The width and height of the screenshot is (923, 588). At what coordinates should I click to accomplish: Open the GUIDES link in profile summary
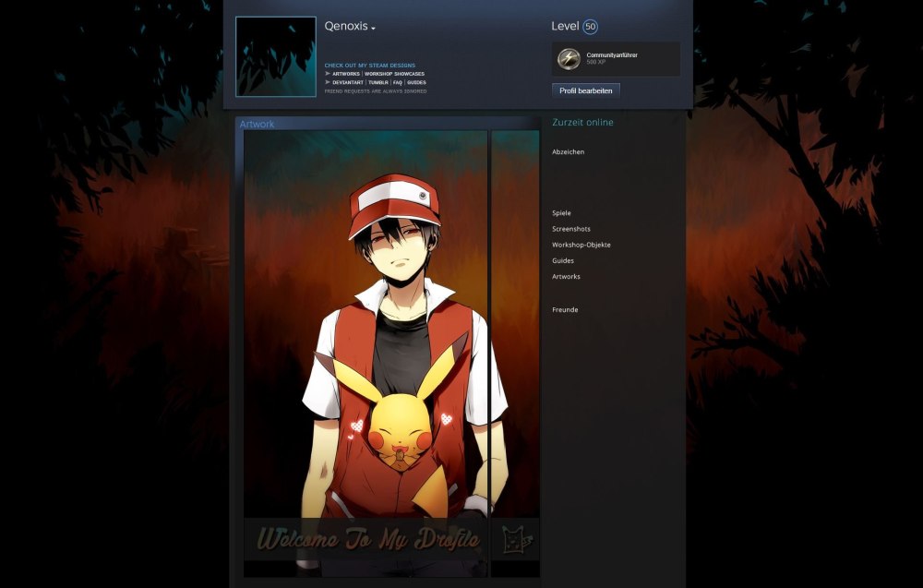(x=416, y=82)
